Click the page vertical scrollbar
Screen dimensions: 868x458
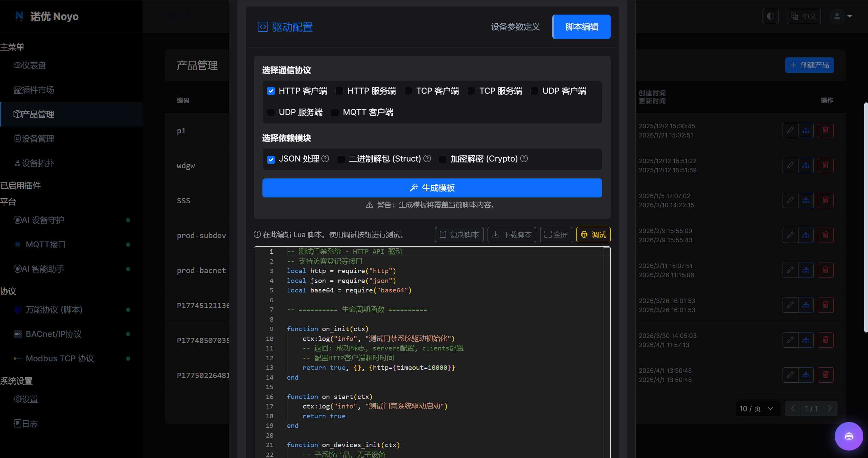coord(866,217)
